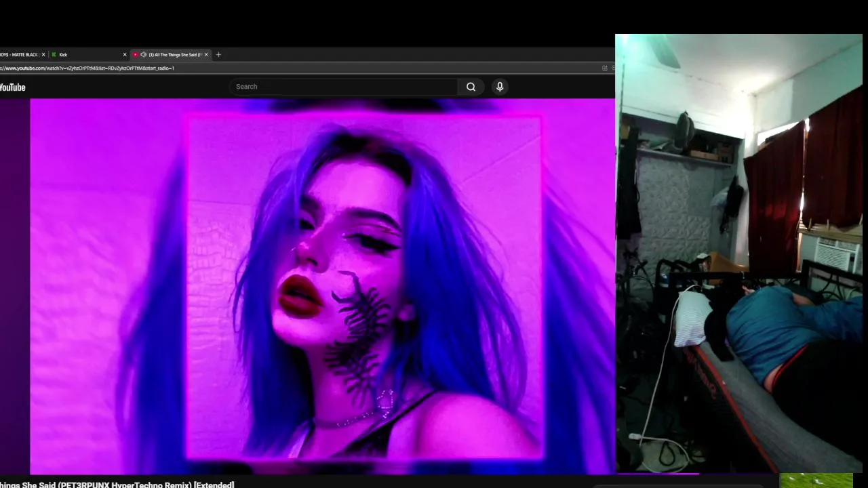Search YouTube with the magnifier button
The width and height of the screenshot is (868, 488).
471,87
